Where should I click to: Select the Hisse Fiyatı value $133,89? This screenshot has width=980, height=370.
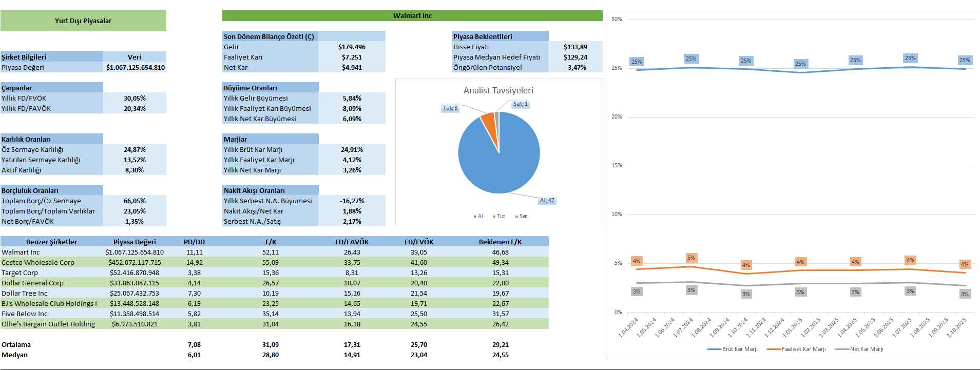point(575,47)
